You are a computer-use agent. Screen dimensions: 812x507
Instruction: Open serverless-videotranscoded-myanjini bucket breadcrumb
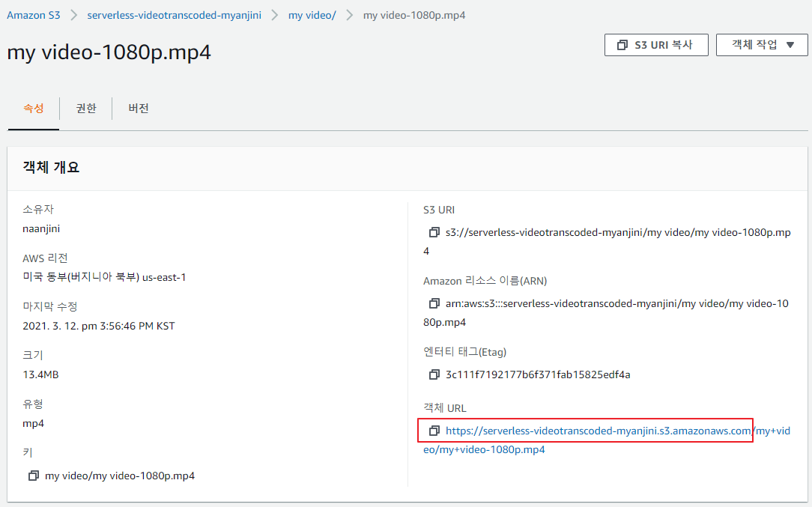(174, 15)
